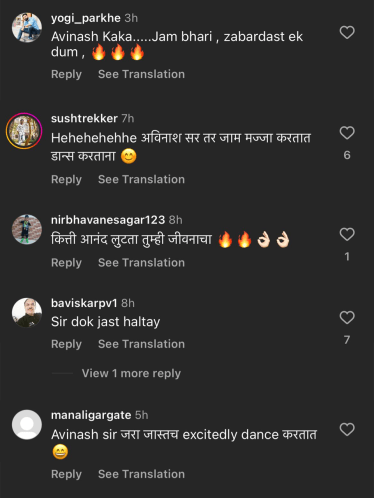This screenshot has width=374, height=498.
Task: See Translation for nirbhavanesagar123's comment
Action: (141, 263)
